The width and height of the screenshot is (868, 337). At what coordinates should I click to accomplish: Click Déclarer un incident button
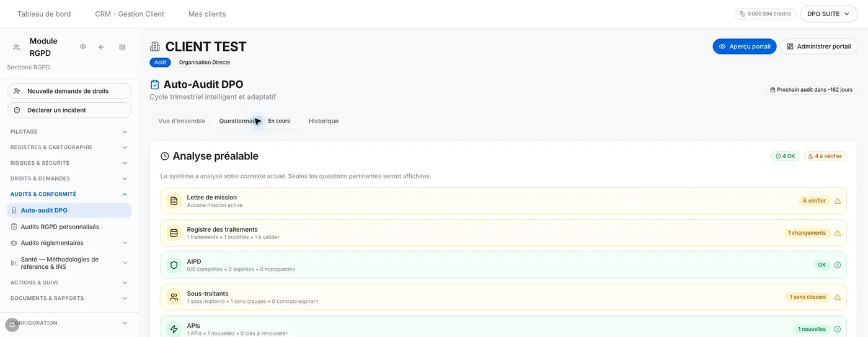(x=69, y=110)
